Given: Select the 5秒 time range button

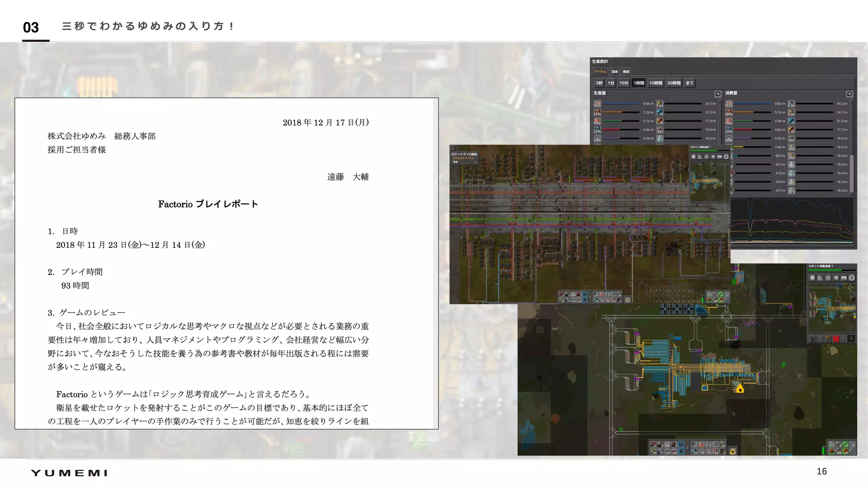Looking at the screenshot, I should click(599, 83).
